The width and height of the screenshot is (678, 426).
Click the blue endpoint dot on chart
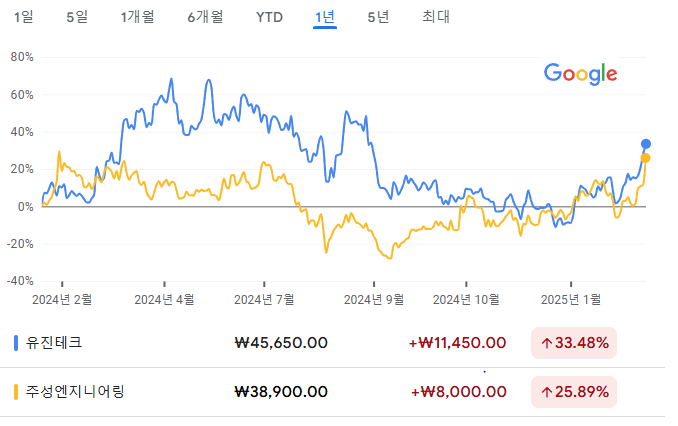click(646, 144)
